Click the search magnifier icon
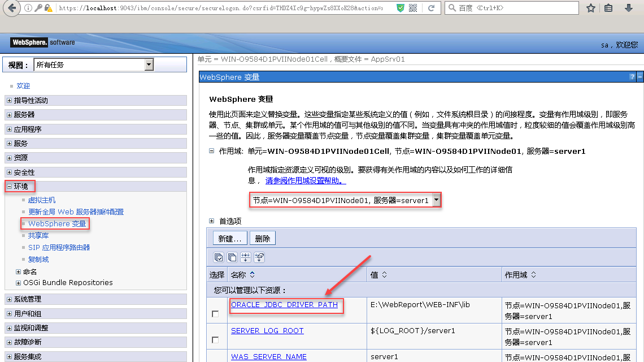This screenshot has width=644, height=362. (x=452, y=8)
